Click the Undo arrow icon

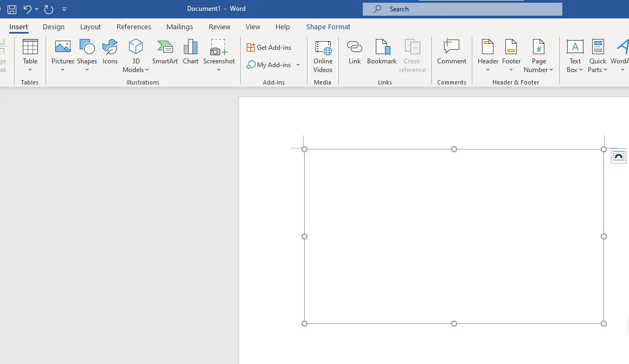[x=27, y=9]
